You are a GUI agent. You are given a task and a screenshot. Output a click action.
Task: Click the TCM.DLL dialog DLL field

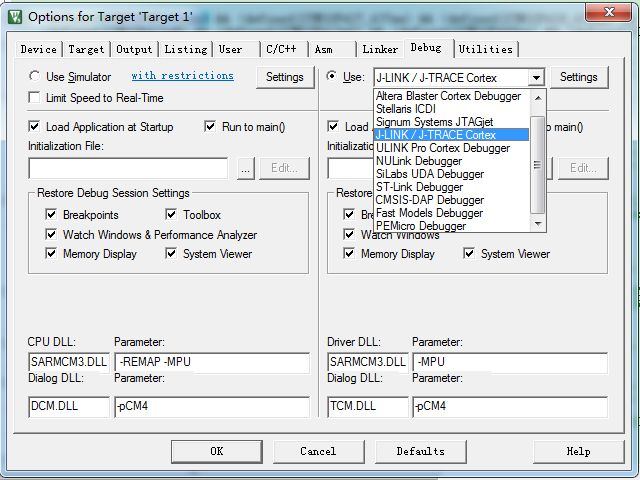pos(368,407)
